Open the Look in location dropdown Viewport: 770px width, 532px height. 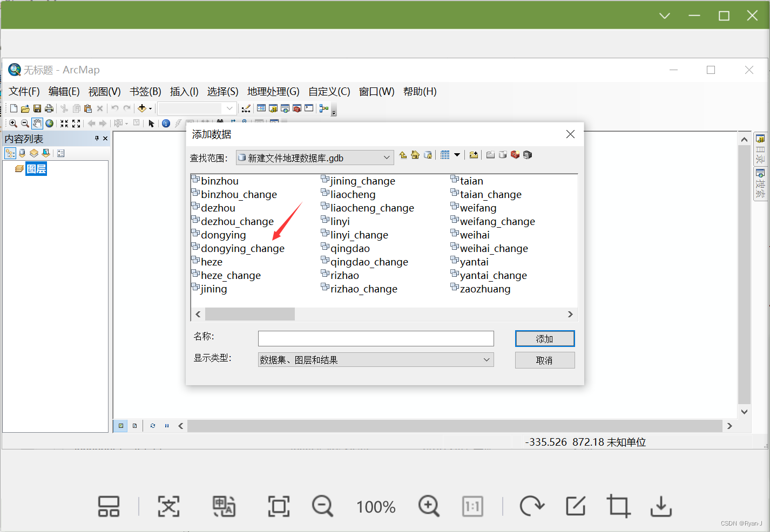[387, 158]
